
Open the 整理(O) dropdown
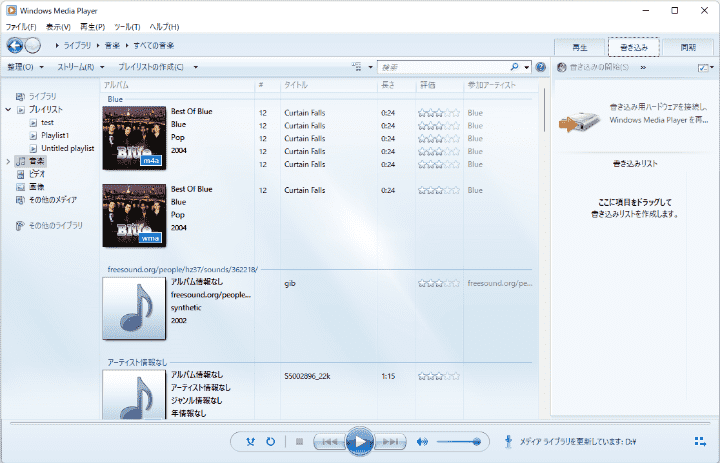pyautogui.click(x=25, y=67)
